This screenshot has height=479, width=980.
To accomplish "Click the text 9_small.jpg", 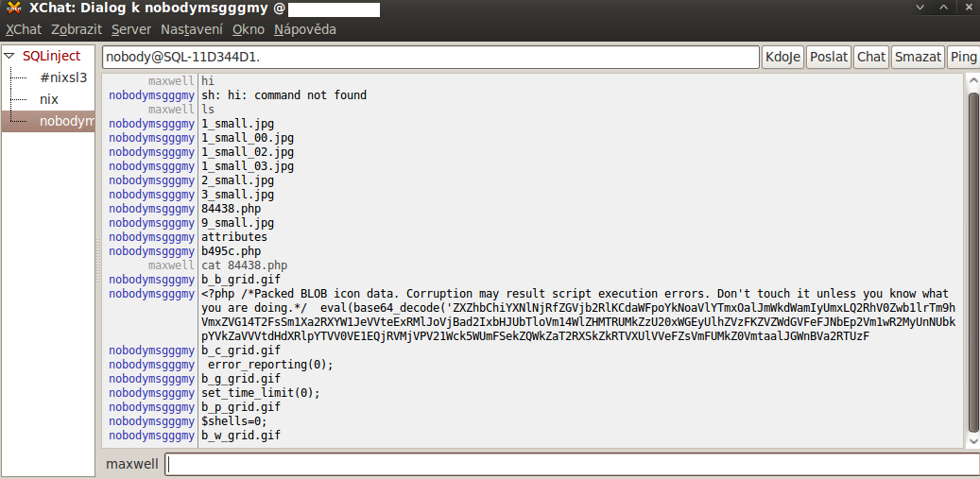I will [237, 223].
